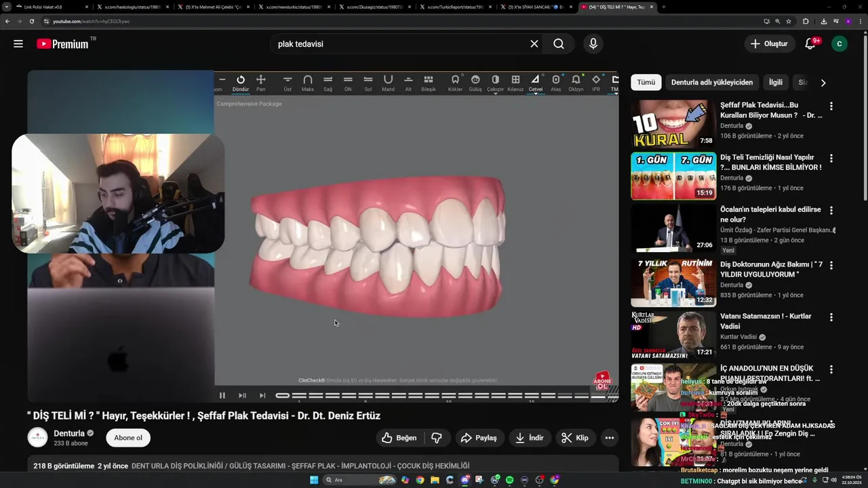Click the magnifier search button
This screenshot has width=868, height=488.
pyautogui.click(x=559, y=44)
